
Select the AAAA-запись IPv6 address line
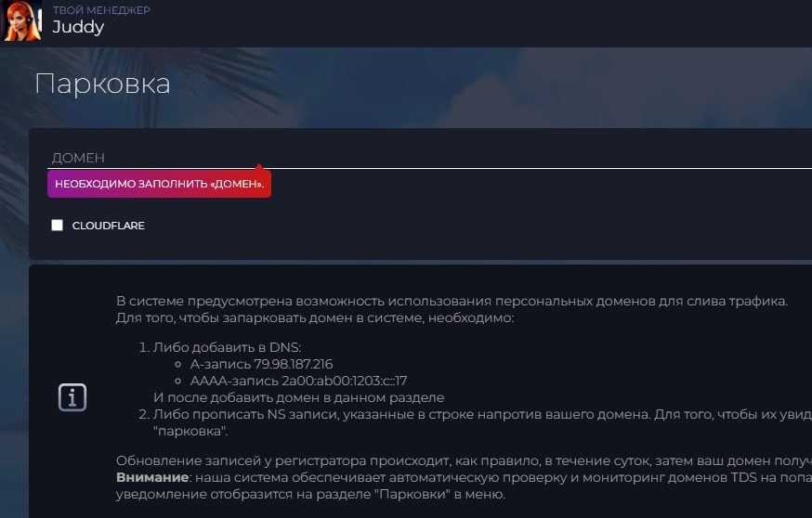coord(298,381)
